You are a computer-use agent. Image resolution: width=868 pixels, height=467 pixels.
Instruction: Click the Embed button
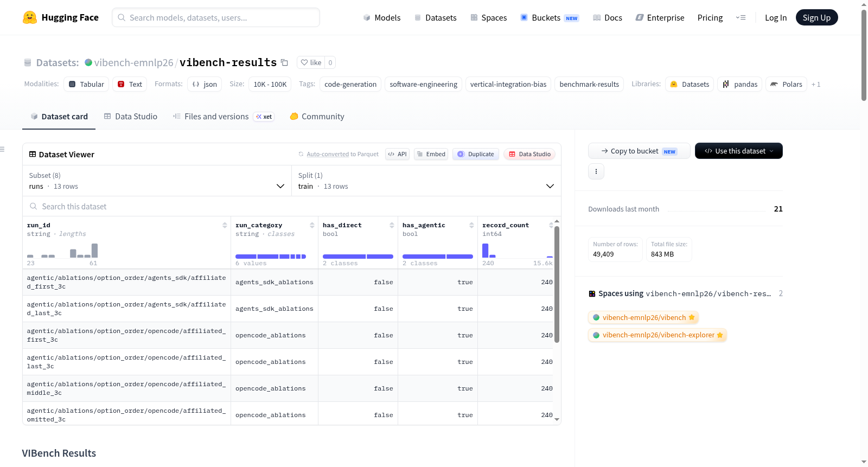(x=431, y=154)
